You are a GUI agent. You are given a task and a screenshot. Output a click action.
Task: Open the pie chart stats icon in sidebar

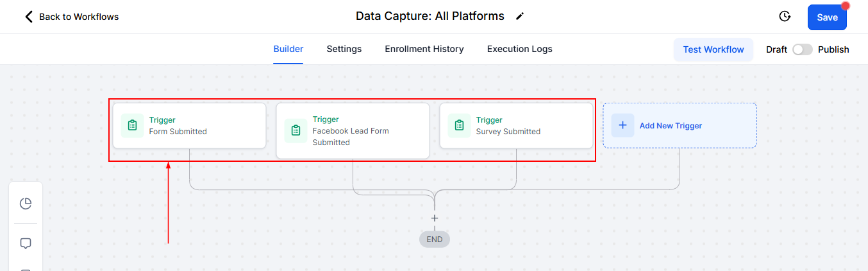pos(26,204)
